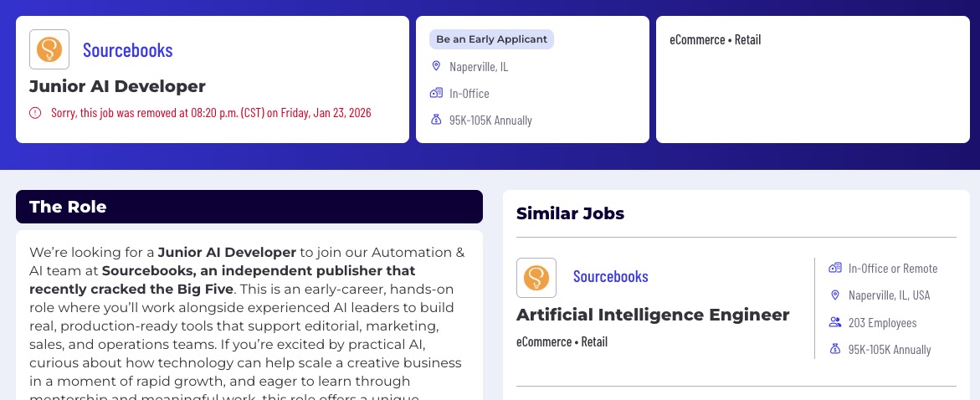Viewport: 980px width, 400px height.
Task: Click the employees people icon
Action: [834, 322]
